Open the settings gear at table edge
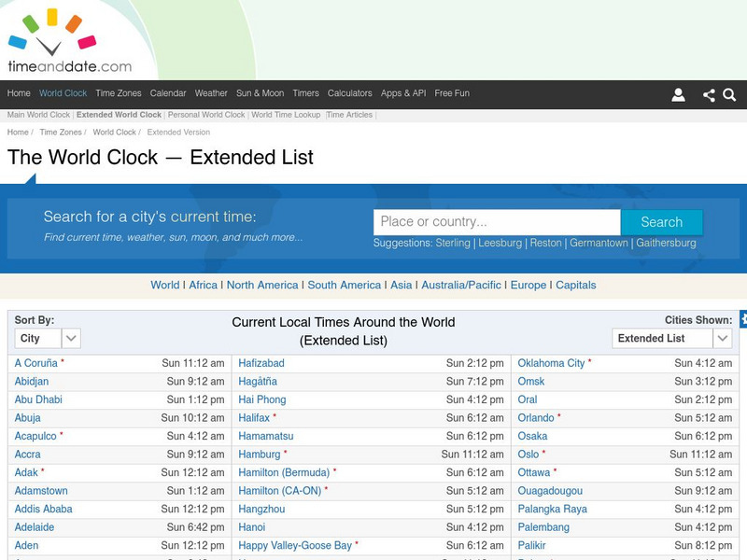This screenshot has width=747, height=560. 743,319
